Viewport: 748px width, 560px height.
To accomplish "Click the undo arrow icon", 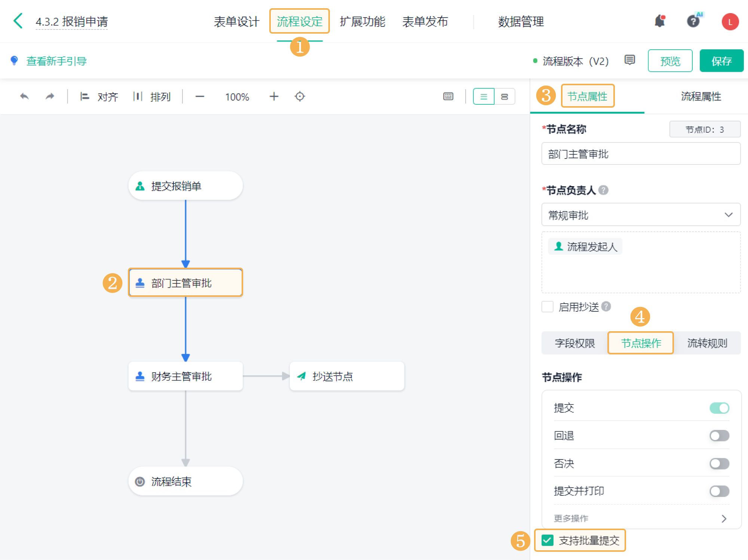I will [x=24, y=97].
